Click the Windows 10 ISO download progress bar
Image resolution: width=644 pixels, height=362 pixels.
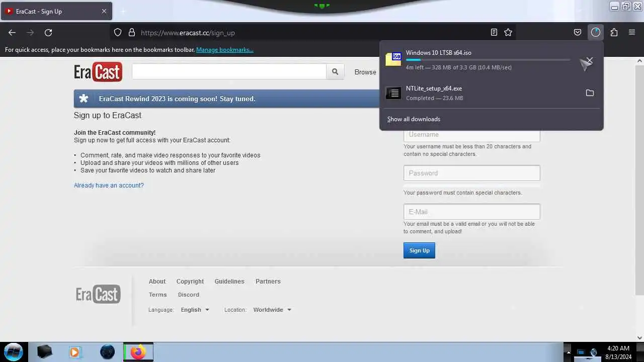[x=488, y=60]
